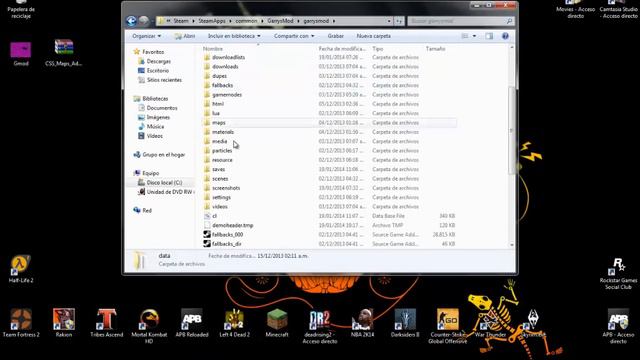Launch Minecraft desktop shortcut
This screenshot has width=640, height=360.
277,323
